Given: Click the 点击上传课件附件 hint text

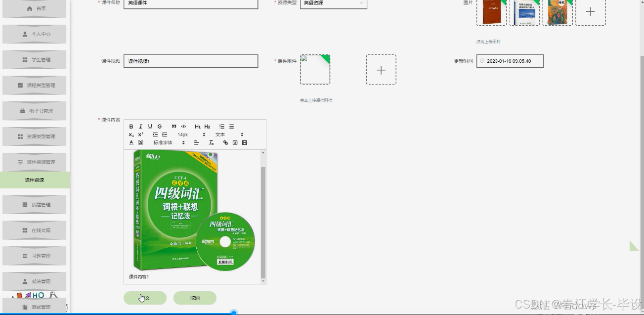Looking at the screenshot, I should [316, 100].
